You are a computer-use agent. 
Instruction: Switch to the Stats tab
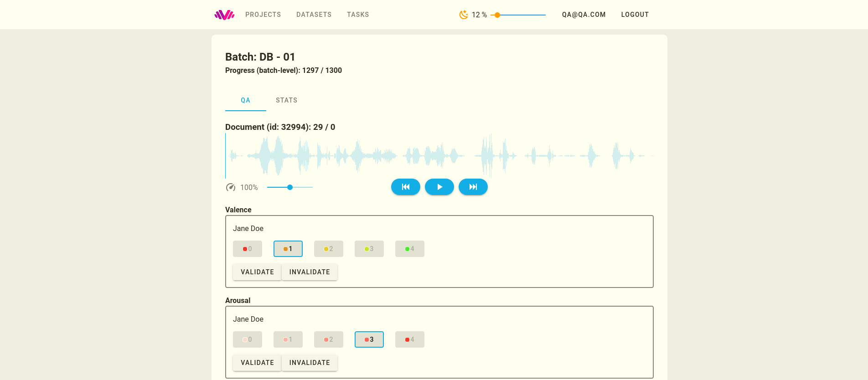[287, 100]
